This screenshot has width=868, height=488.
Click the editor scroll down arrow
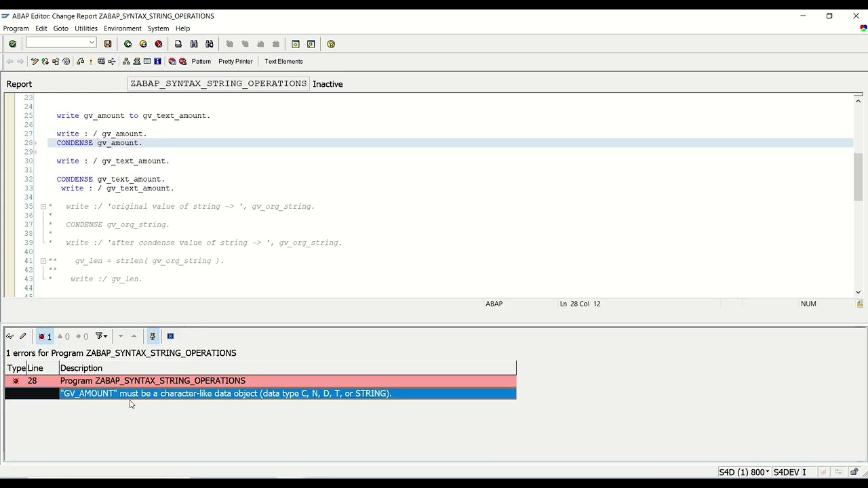point(858,292)
